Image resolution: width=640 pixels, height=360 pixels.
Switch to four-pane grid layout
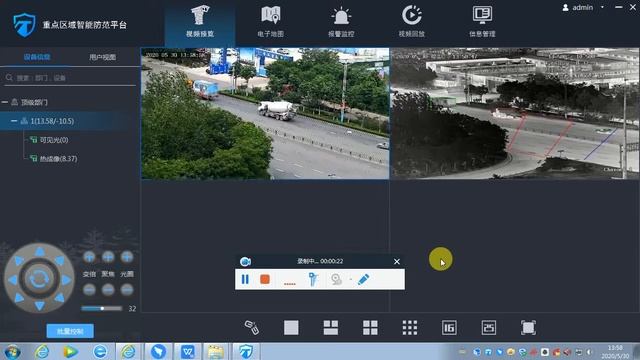370,327
